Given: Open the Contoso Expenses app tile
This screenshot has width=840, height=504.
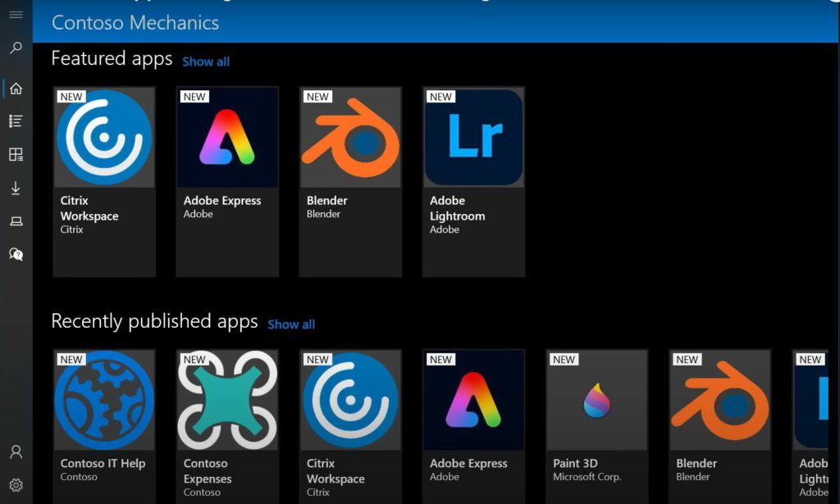Looking at the screenshot, I should [227, 426].
